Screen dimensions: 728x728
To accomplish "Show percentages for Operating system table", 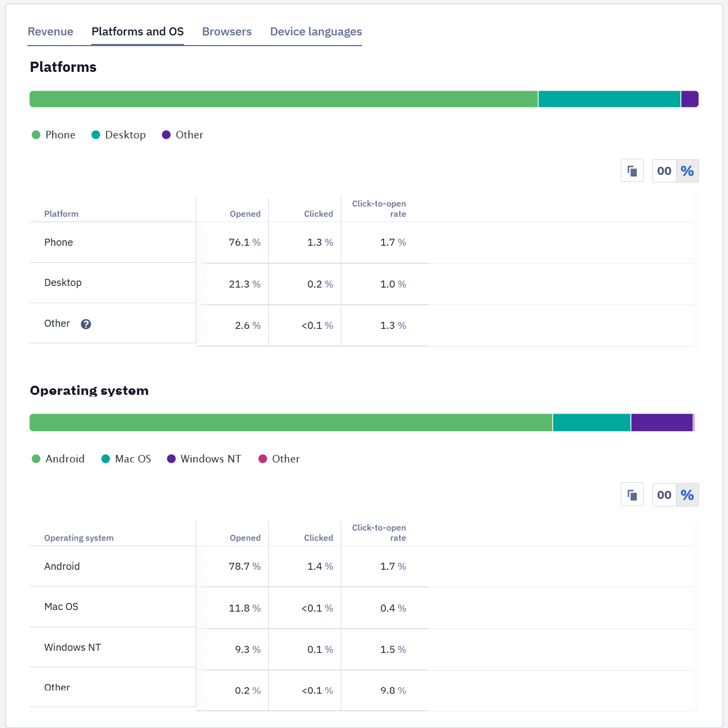I will [x=687, y=495].
